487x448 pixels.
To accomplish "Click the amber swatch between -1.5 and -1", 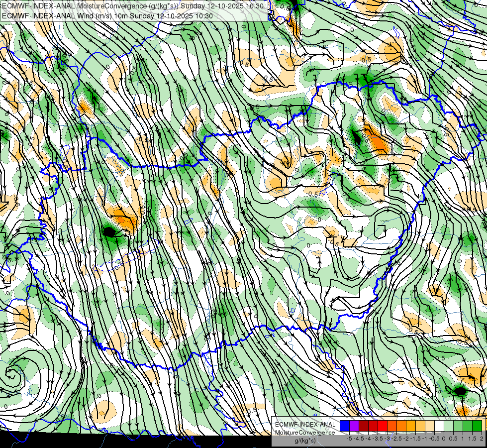I will coord(411,426).
